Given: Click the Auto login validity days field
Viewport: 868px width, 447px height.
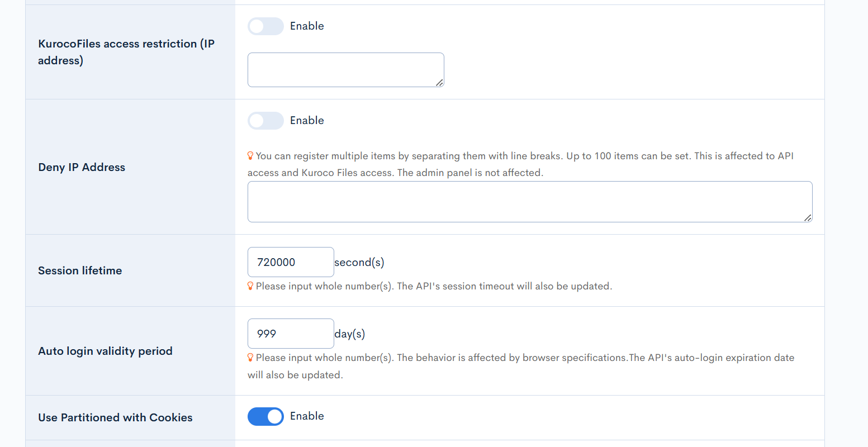Looking at the screenshot, I should (291, 334).
